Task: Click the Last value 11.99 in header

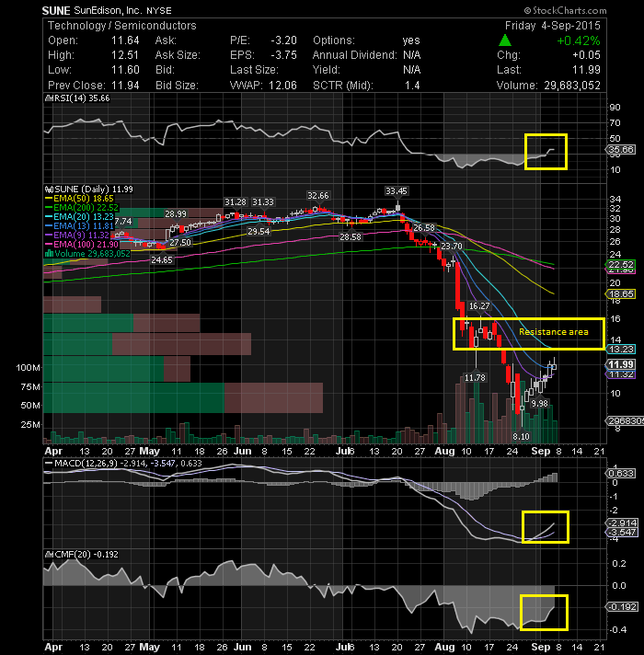Action: pyautogui.click(x=586, y=70)
